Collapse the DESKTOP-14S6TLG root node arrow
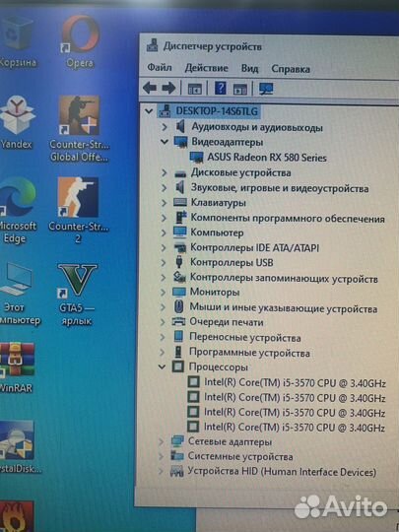The width and height of the screenshot is (399, 532). 149,111
